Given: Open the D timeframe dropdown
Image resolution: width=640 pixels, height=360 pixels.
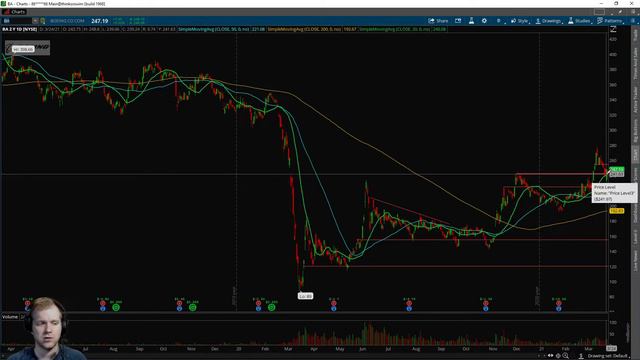Looking at the screenshot, I should [500, 21].
